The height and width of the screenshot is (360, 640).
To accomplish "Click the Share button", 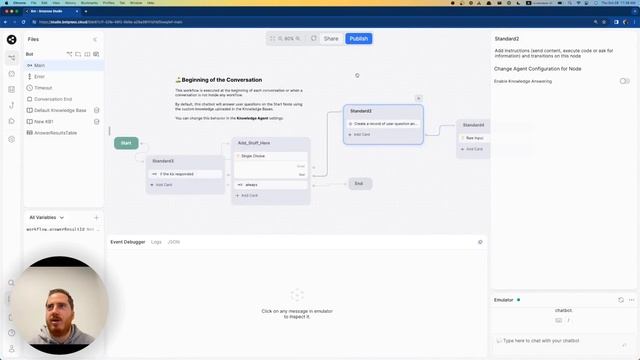I will pyautogui.click(x=331, y=38).
